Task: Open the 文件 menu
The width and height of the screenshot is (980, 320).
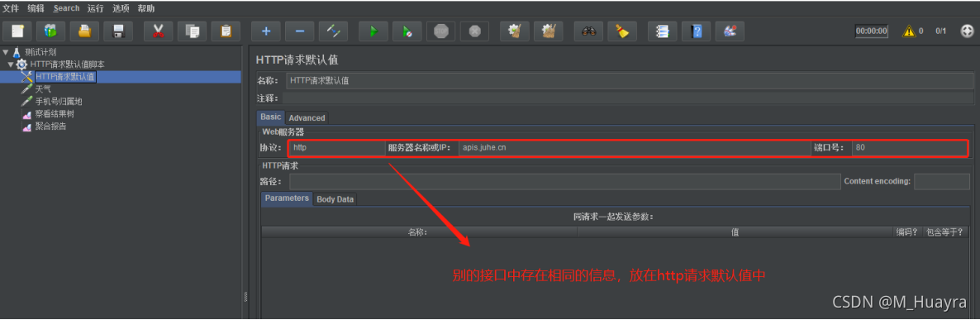Action: tap(11, 8)
